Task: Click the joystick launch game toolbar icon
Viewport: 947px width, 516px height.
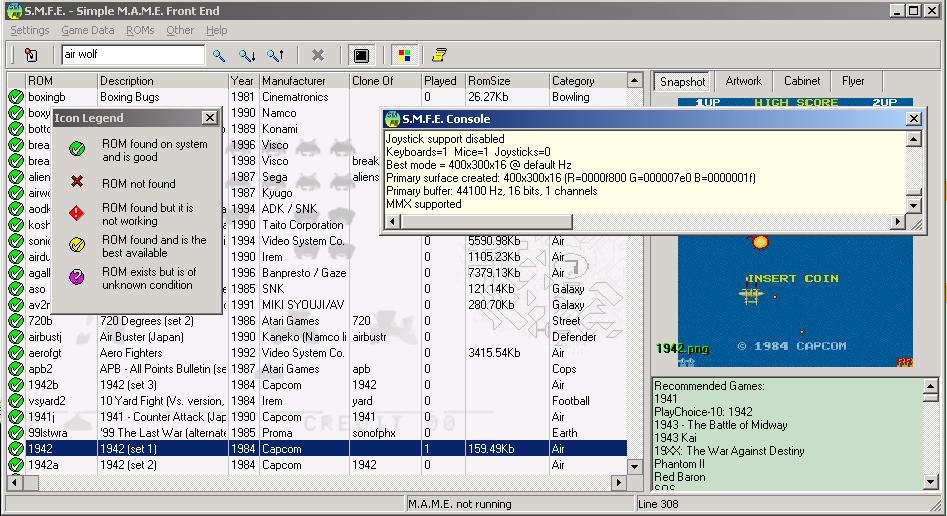Action: pyautogui.click(x=31, y=55)
